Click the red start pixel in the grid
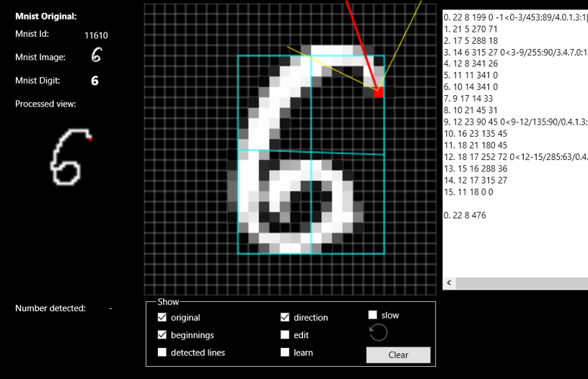 tap(379, 92)
